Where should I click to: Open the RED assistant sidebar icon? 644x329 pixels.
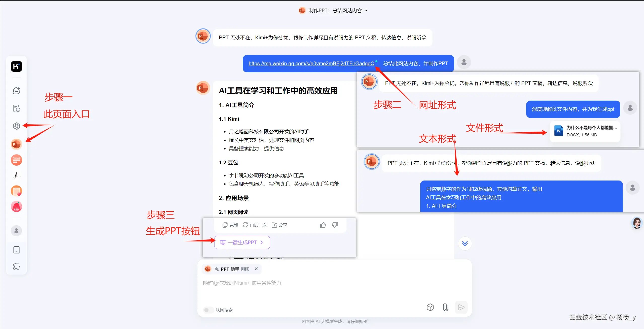click(x=16, y=207)
